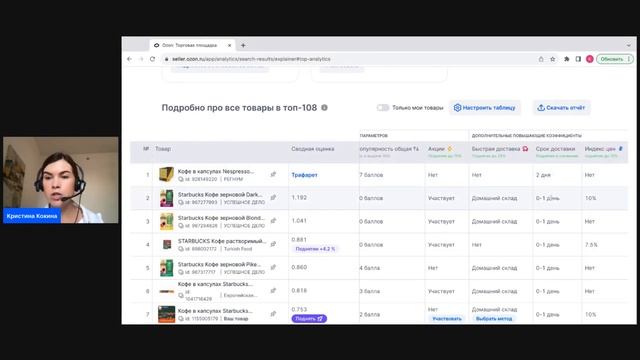Viewport: 640px width, 360px height.
Task: Click Скачать отчёт button
Action: tap(561, 108)
